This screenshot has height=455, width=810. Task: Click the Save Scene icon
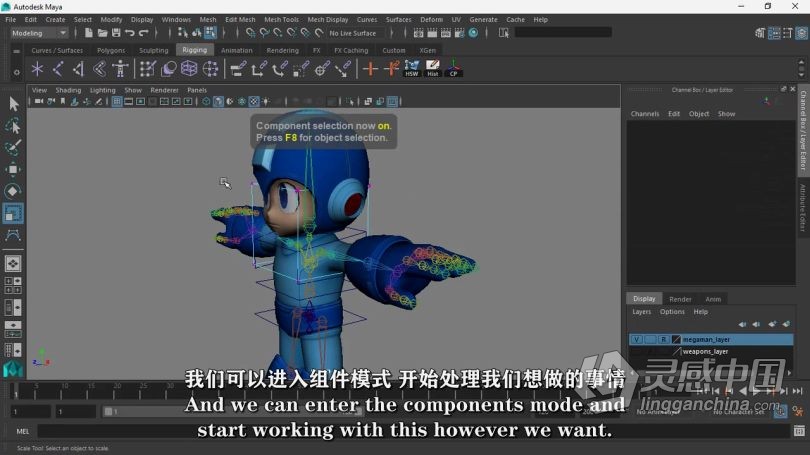point(116,33)
